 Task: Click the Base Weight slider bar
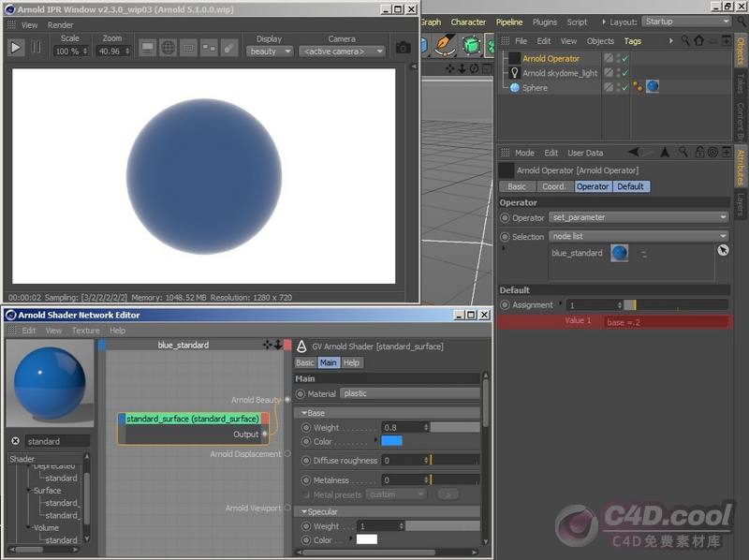(455, 427)
